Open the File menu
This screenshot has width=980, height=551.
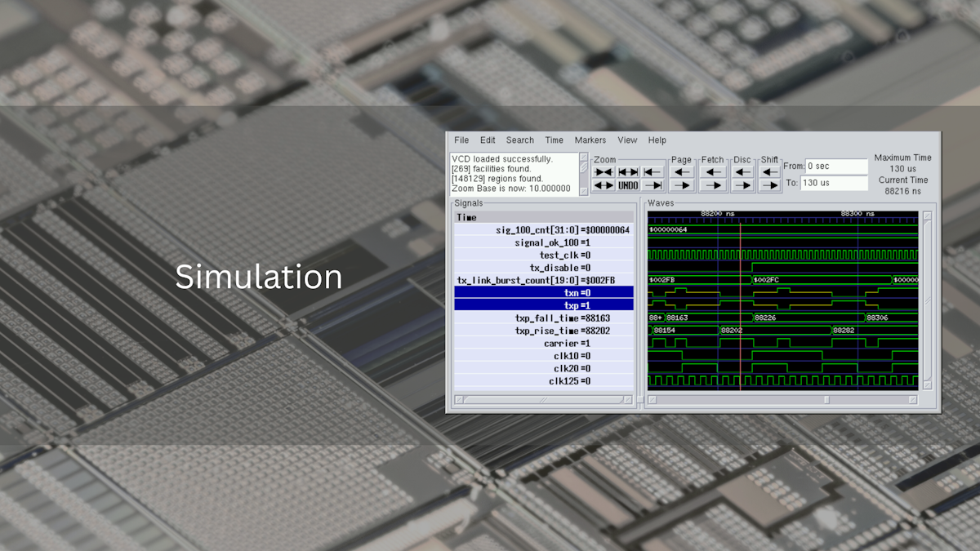click(x=461, y=140)
